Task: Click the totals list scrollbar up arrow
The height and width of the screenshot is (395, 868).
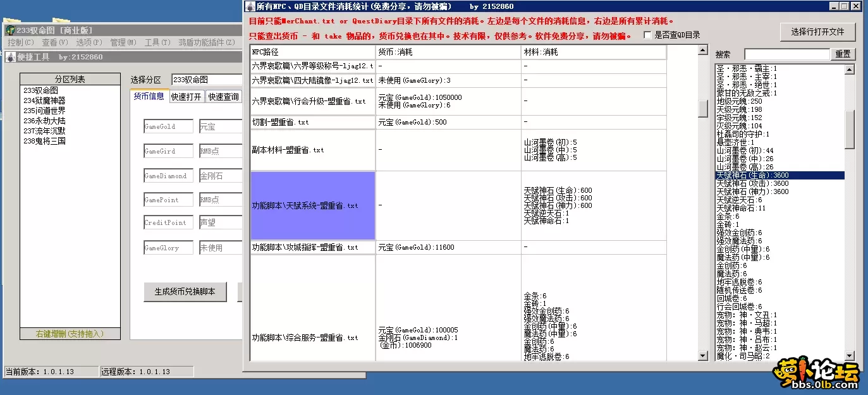Action: point(850,69)
